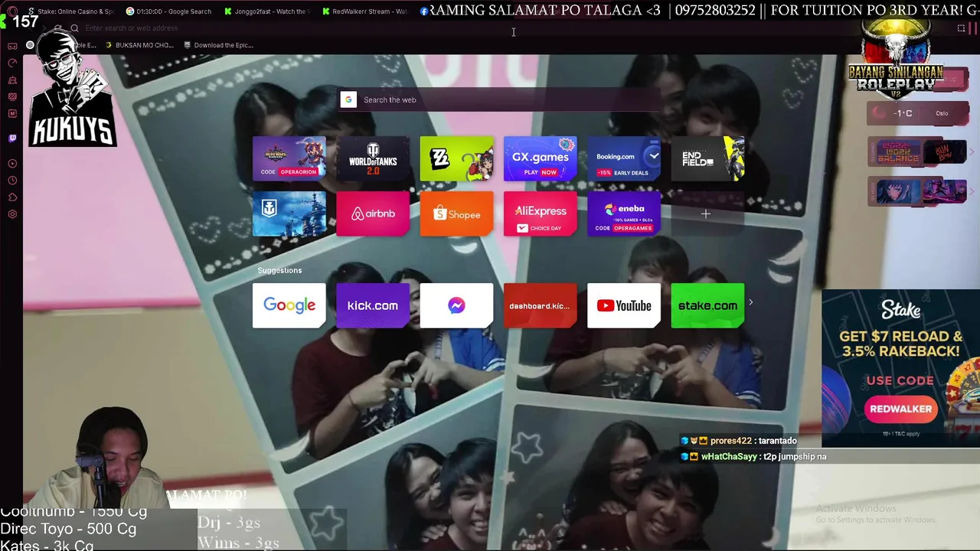This screenshot has height=551, width=980.
Task: Expand the anime mods row arrow
Action: click(972, 191)
